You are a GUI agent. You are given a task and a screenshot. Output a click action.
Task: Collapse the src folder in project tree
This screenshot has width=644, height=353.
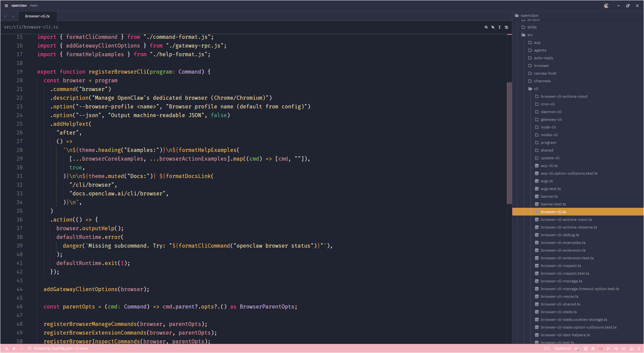pos(578,35)
